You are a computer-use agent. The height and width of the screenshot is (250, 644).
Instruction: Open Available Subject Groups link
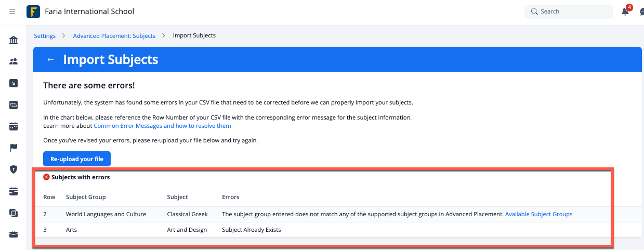[x=538, y=214]
